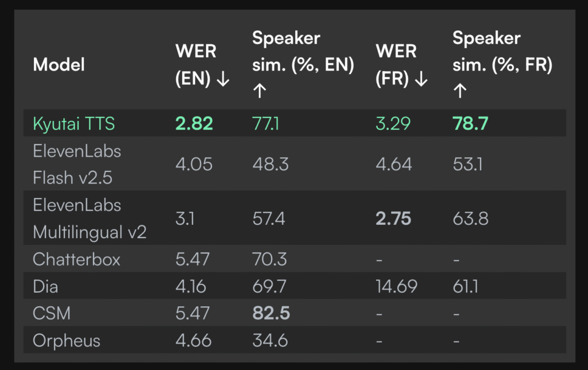Screen dimensions: 588x370
Task: Click the 63.8 Multilingual v2 French similarity
Action: pyautogui.click(x=470, y=219)
